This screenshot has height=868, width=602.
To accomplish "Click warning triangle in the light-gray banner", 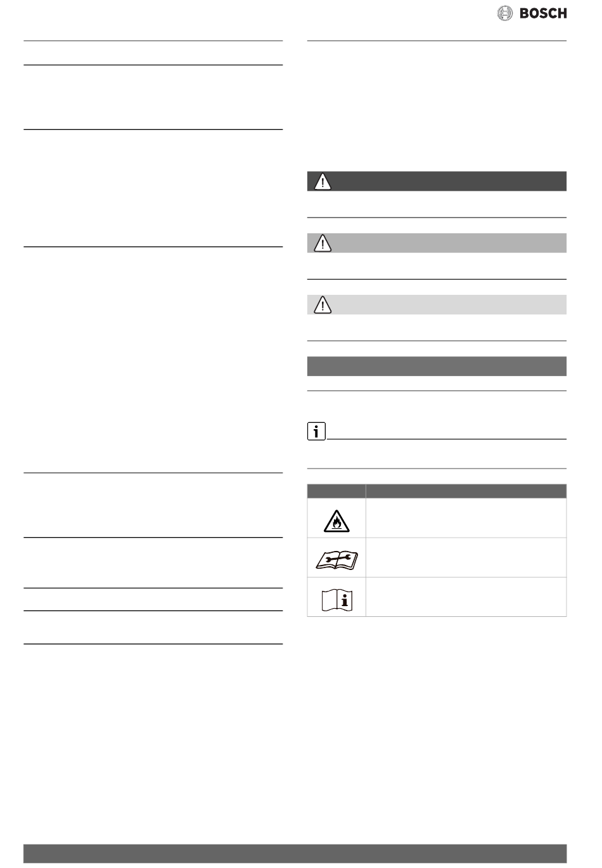I will [323, 305].
